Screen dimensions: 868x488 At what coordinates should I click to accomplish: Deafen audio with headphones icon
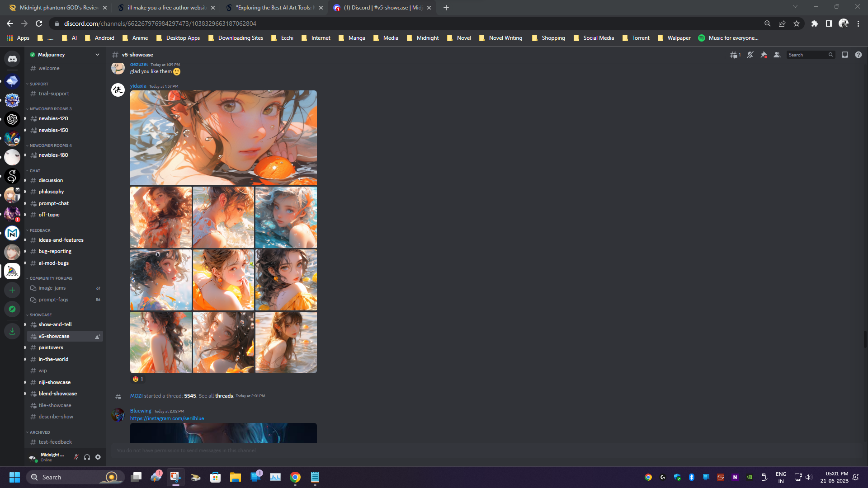coord(87,457)
